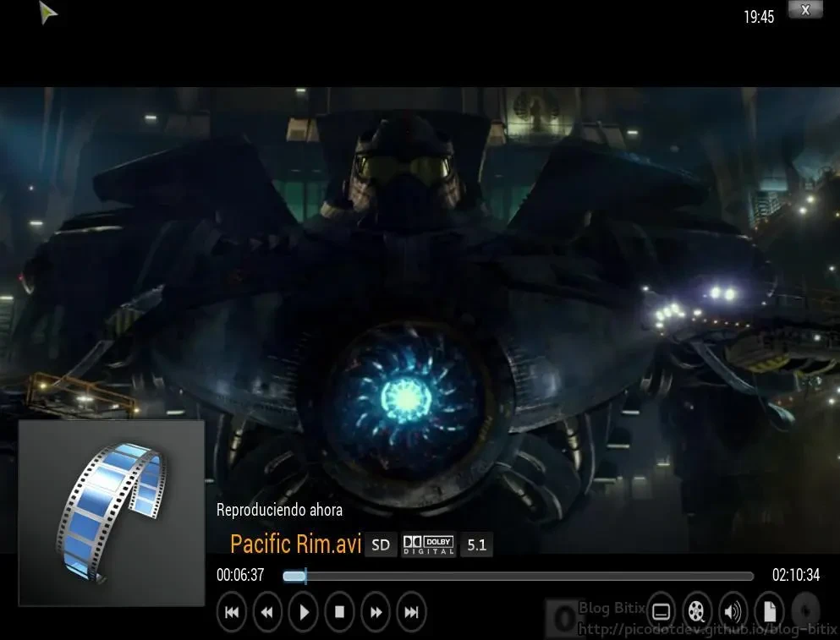Open the bookmarks page icon
840x640 pixels.
click(x=769, y=611)
